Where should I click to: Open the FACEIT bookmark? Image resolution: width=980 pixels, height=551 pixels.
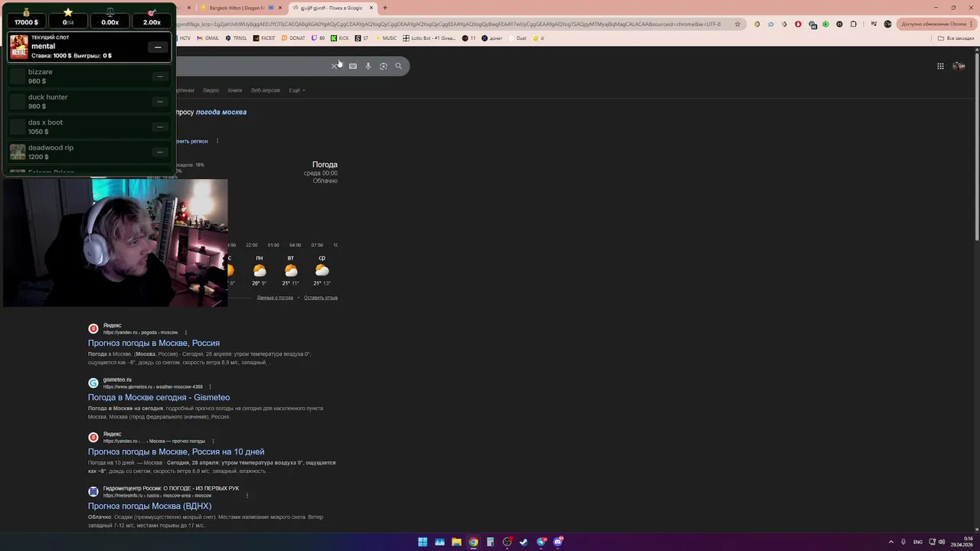click(x=265, y=37)
